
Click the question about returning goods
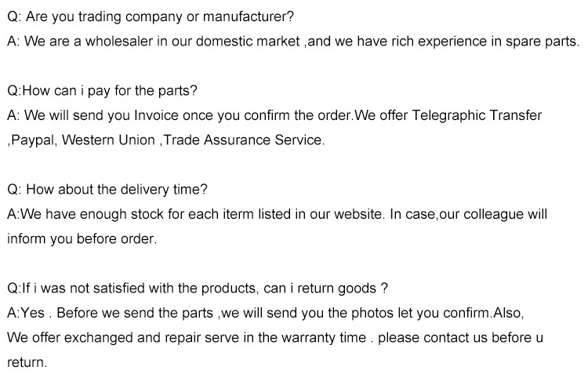coord(198,289)
